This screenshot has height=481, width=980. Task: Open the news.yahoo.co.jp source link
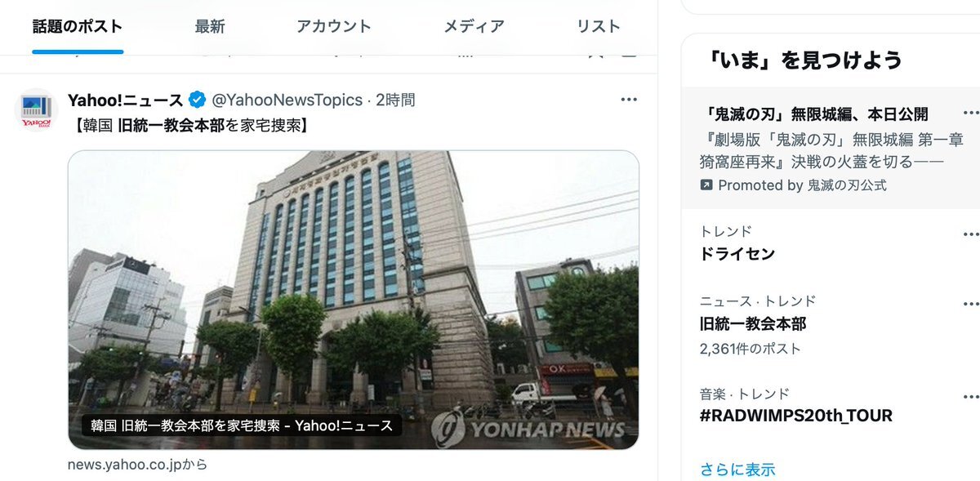coord(137,465)
